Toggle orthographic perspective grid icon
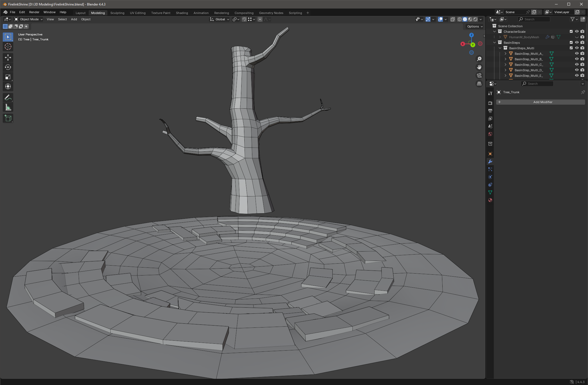 [479, 84]
